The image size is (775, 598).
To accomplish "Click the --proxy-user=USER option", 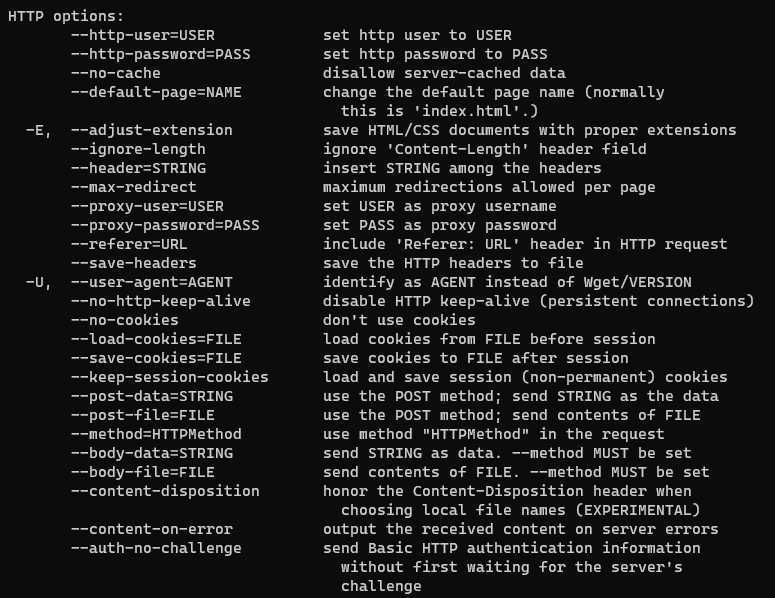I will [147, 206].
